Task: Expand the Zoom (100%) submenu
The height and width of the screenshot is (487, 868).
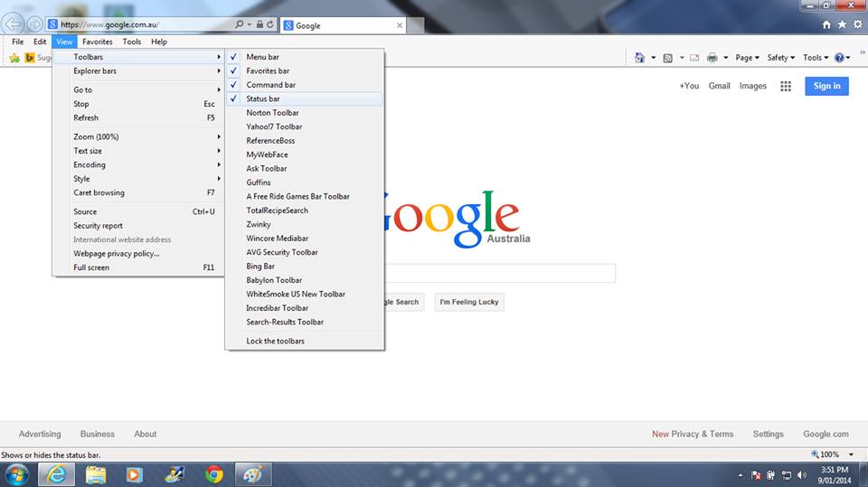Action: tap(138, 136)
